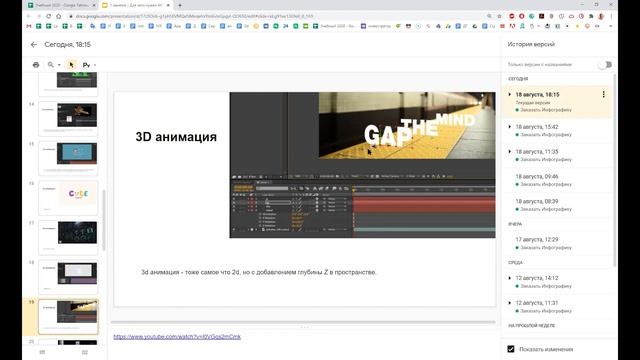The height and width of the screenshot is (360, 640).
Task: Switch to filmstrip view at panel bottom
Action: pyautogui.click(x=42, y=352)
